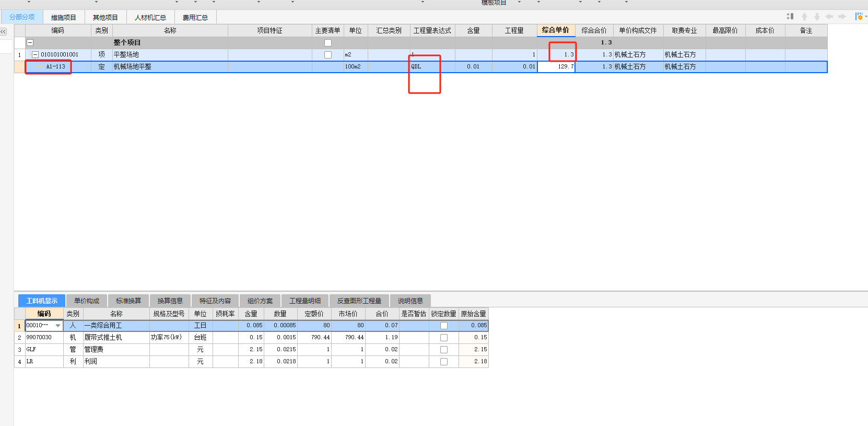Switch to the 措施项目 tab
This screenshot has width=868, height=426.
tap(64, 18)
